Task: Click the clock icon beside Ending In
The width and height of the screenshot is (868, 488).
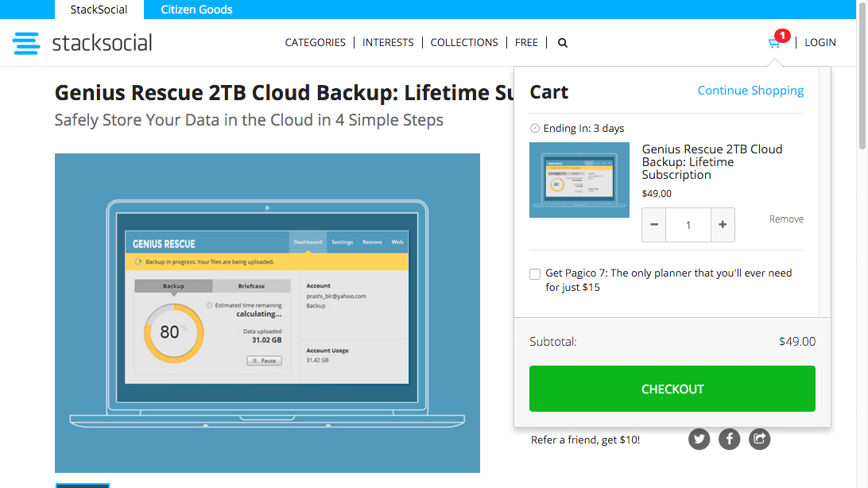Action: click(537, 128)
